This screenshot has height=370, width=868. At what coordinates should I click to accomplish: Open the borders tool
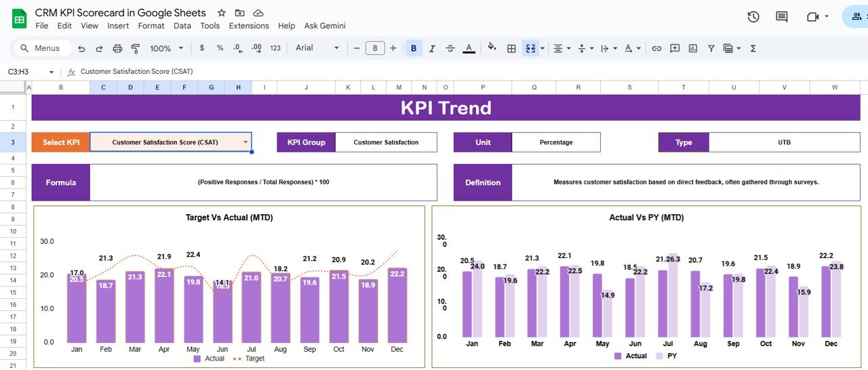click(511, 48)
